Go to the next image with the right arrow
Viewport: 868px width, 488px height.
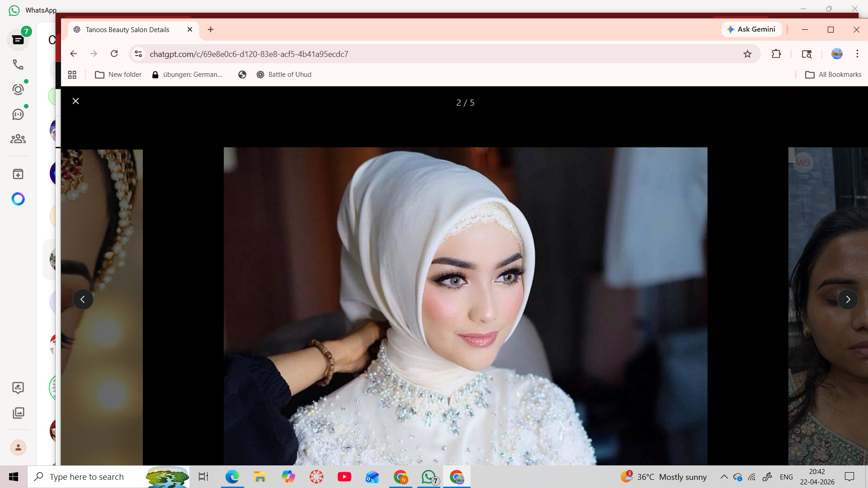848,299
